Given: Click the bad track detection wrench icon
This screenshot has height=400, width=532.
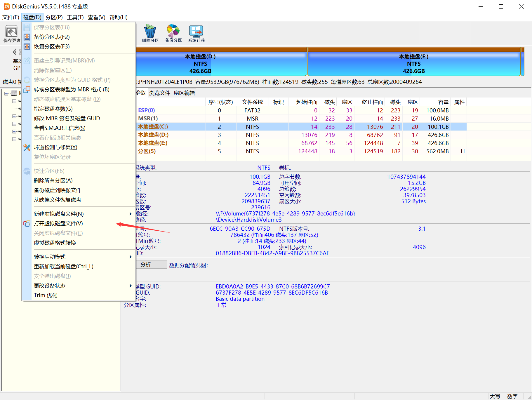Looking at the screenshot, I should [x=27, y=147].
